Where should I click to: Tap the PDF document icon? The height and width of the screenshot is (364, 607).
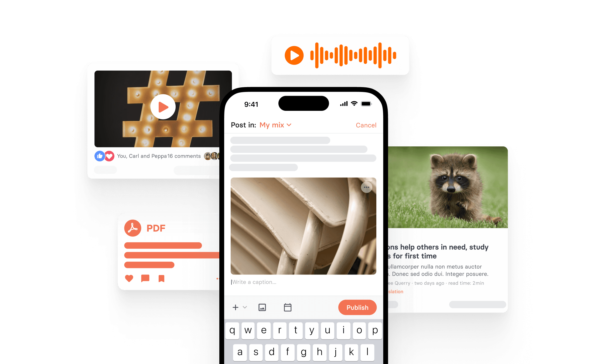pyautogui.click(x=133, y=227)
